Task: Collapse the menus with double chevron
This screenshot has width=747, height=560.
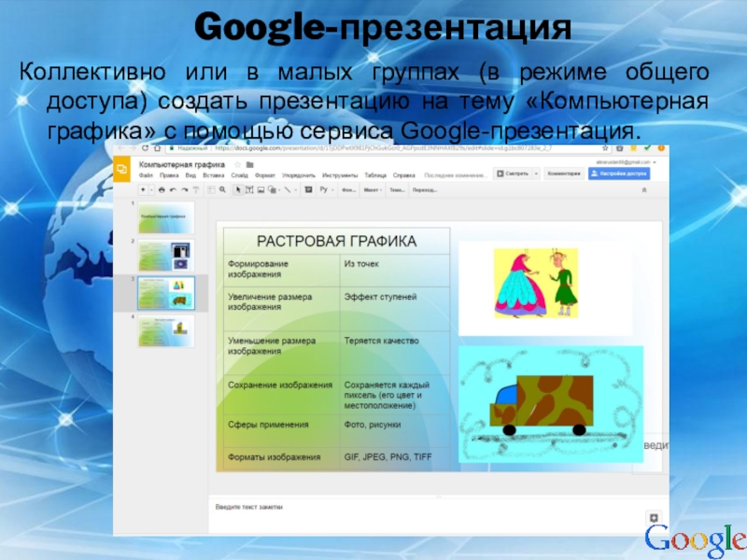Action: [644, 189]
